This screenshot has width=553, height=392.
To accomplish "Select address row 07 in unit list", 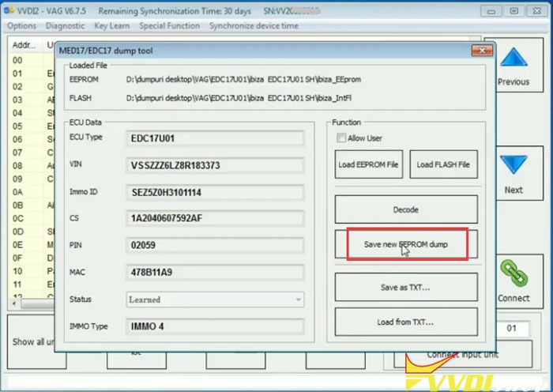I will pyautogui.click(x=31, y=153).
